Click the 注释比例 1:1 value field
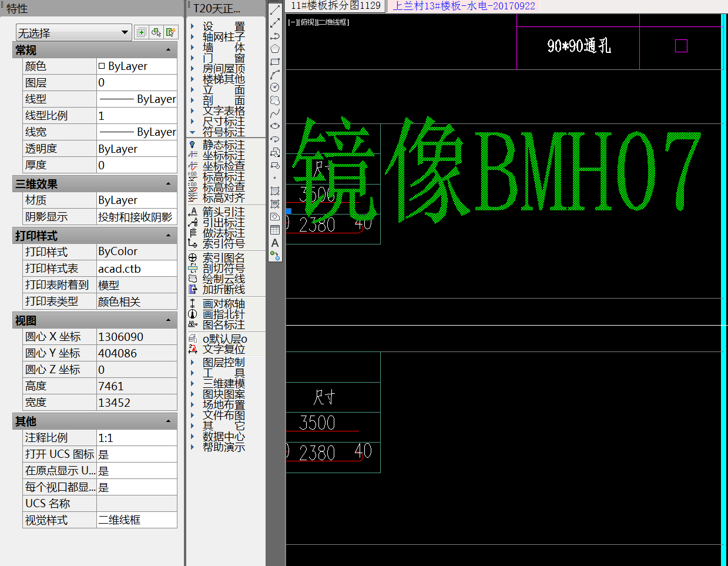This screenshot has width=728, height=566. point(136,438)
